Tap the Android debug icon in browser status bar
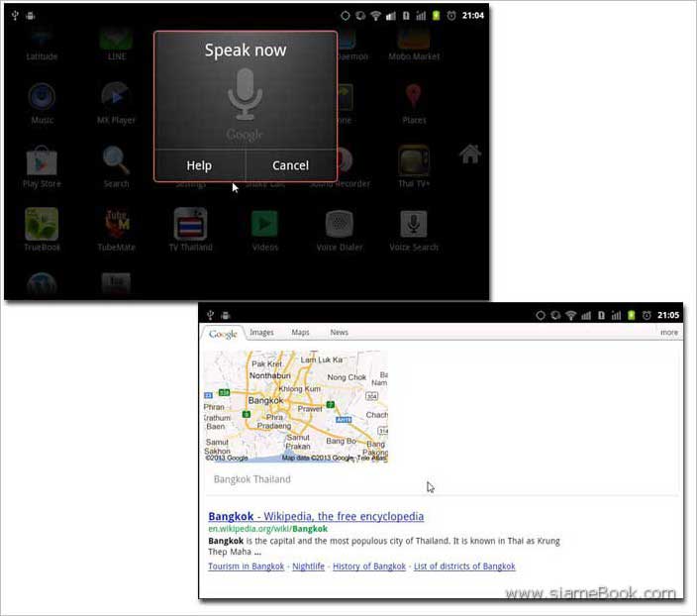This screenshot has height=616, width=697. click(x=226, y=315)
